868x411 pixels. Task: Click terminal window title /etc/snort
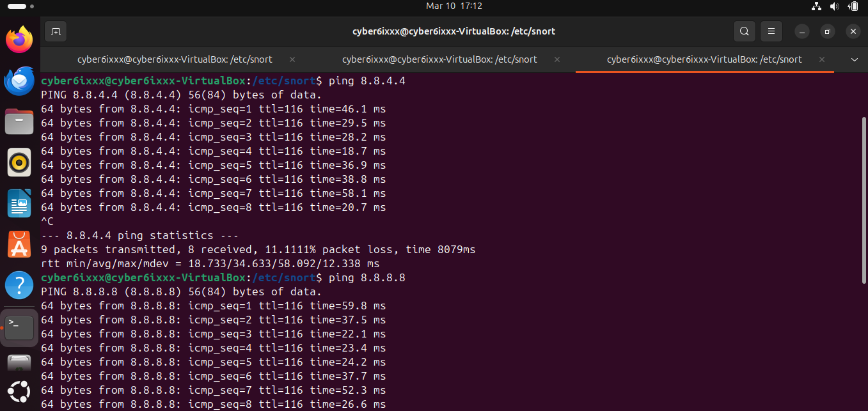click(454, 31)
